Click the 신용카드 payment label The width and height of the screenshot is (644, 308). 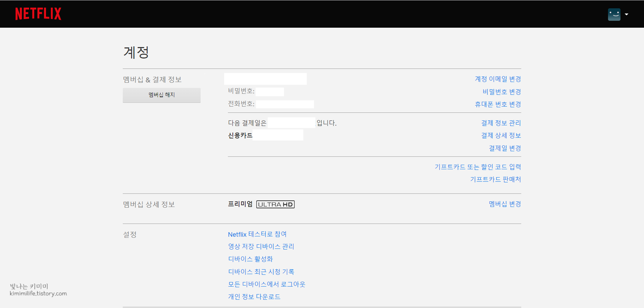tap(240, 135)
